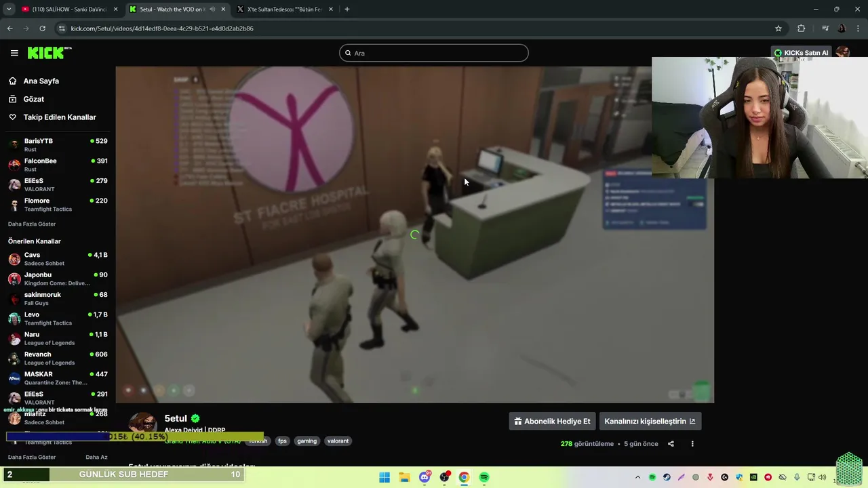Open site information icon

click(x=62, y=28)
